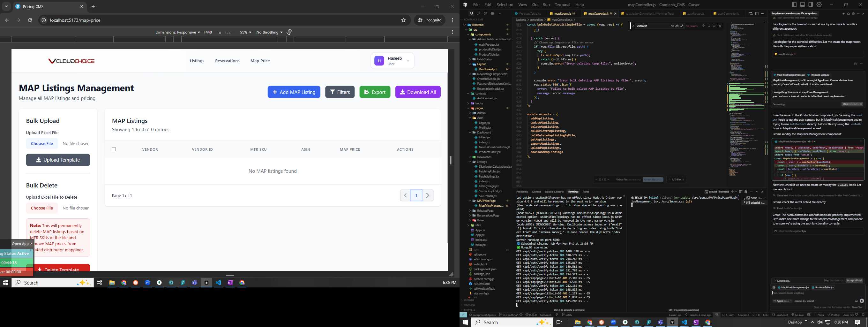
Task: Open the Terminal menu in Cursor
Action: 562,5
